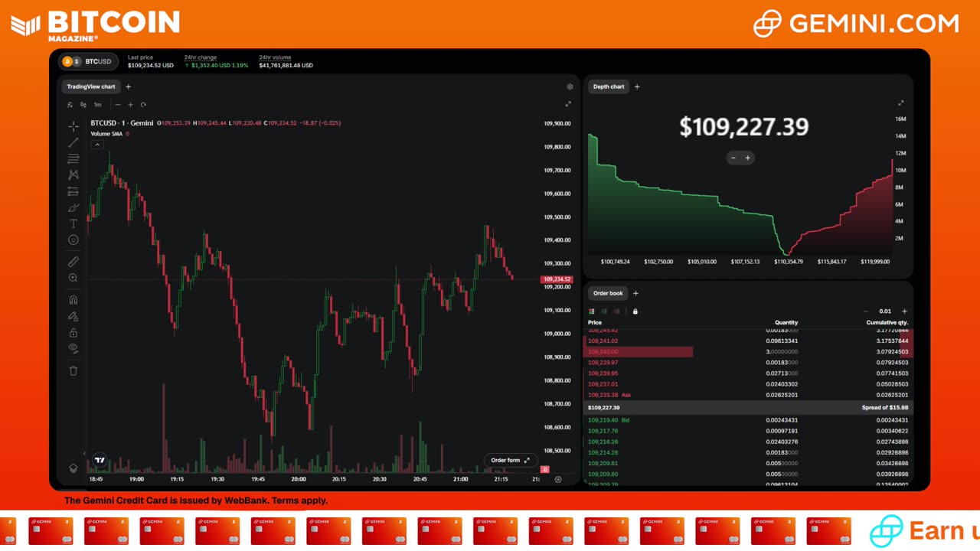Click the BTCUSD · 1 · Gemini chart title
This screenshot has width=980, height=551.
coord(122,122)
